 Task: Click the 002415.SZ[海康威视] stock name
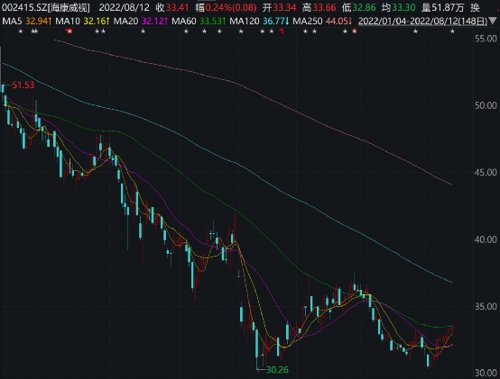coord(46,8)
